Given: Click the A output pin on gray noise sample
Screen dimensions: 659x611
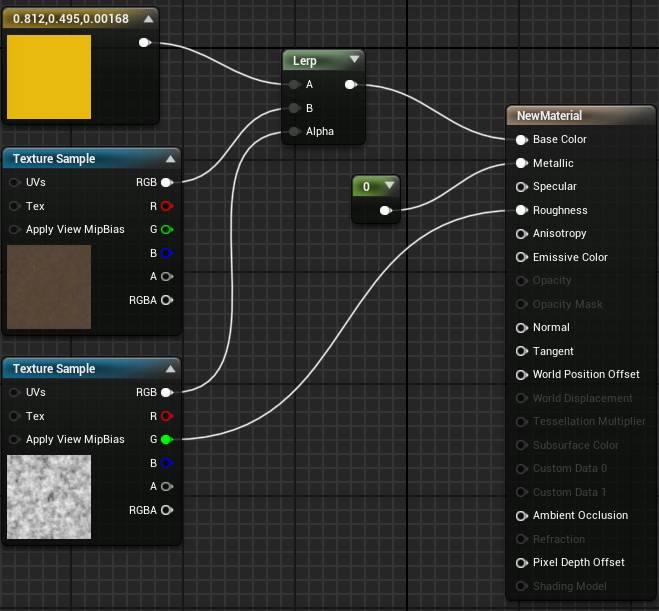Looking at the screenshot, I should tap(167, 487).
